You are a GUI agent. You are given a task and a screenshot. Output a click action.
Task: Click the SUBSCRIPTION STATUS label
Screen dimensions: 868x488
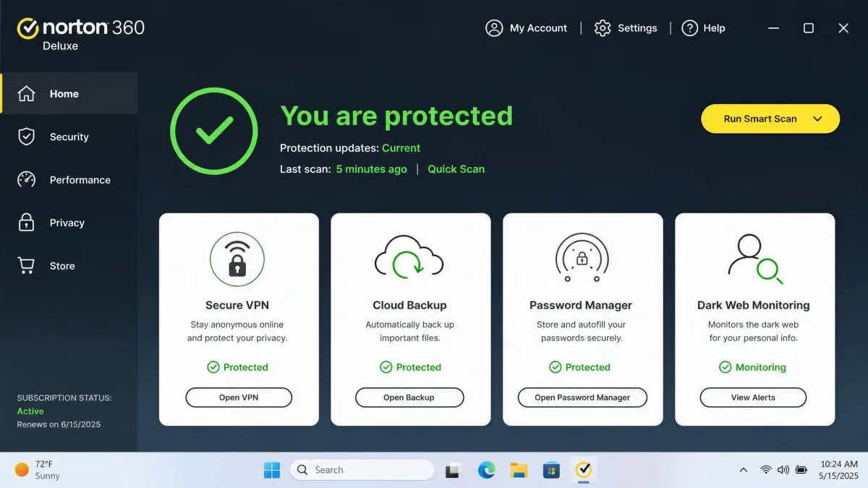[x=64, y=398]
